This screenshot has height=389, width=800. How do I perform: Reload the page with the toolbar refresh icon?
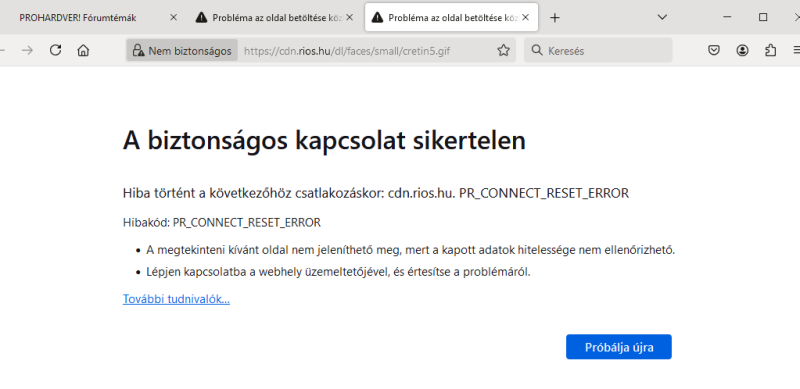click(x=56, y=50)
